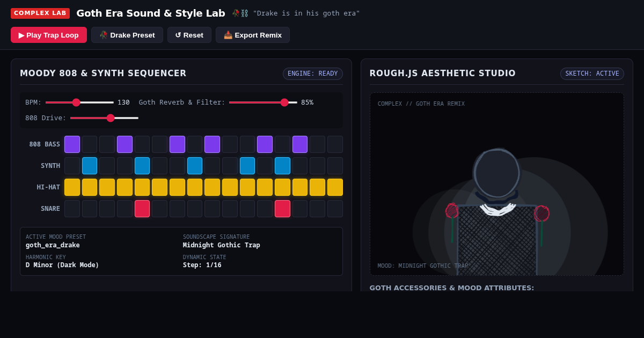Enable SNARE step 9
The image size is (644, 338).
tap(212, 209)
